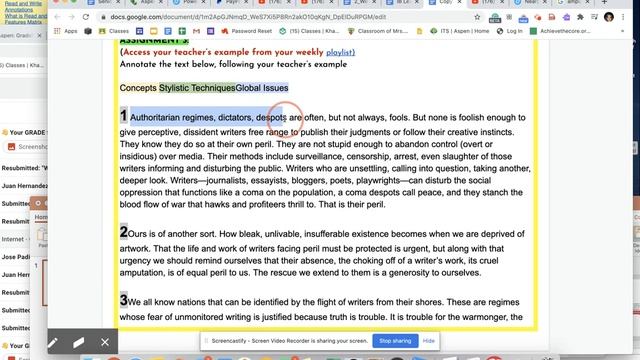Screen dimensions: 640x360
Task: Click the browser back arrow
Action: 57,17
